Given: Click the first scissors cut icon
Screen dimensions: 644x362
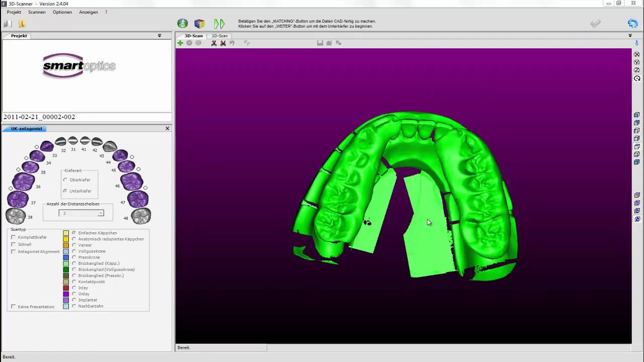Looking at the screenshot, I should pos(214,43).
